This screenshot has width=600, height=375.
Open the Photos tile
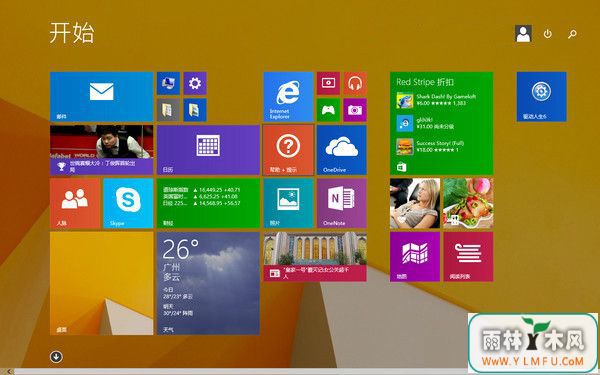click(288, 203)
